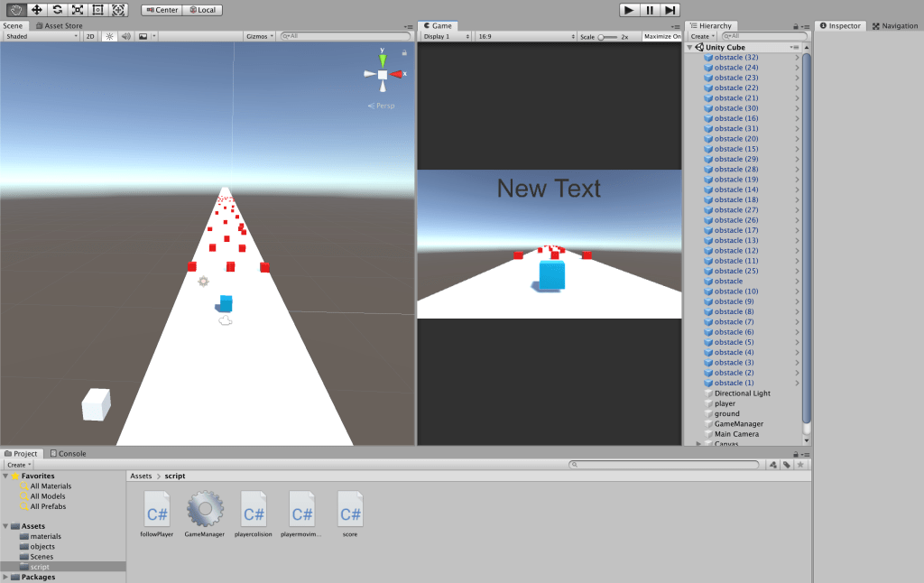Toggle scene audio speaker icon

(125, 36)
